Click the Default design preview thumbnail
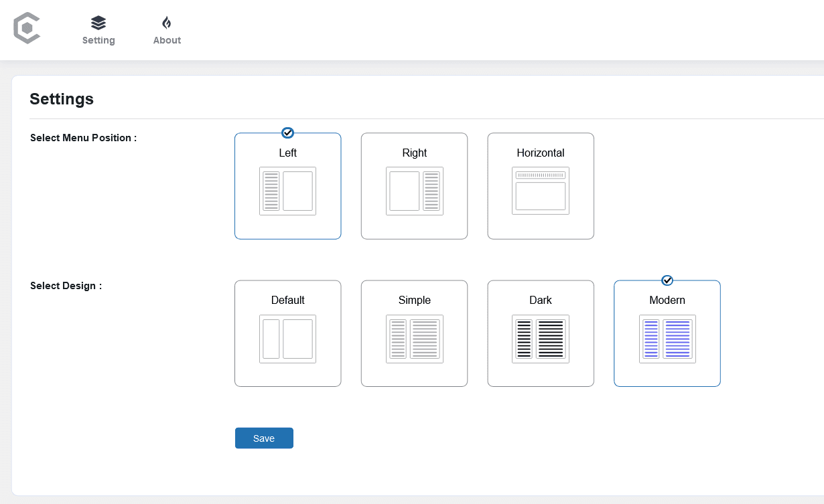Viewport: 824px width, 504px height. pos(287,339)
